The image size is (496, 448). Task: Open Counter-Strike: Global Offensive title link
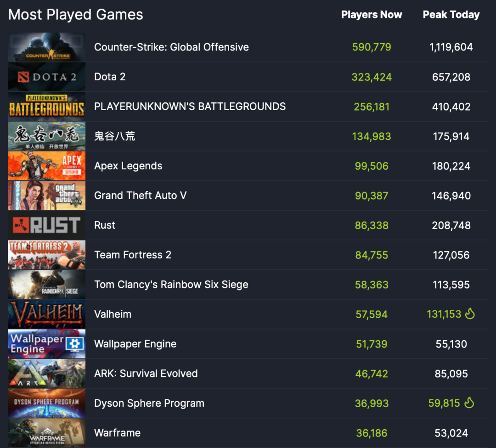[171, 47]
